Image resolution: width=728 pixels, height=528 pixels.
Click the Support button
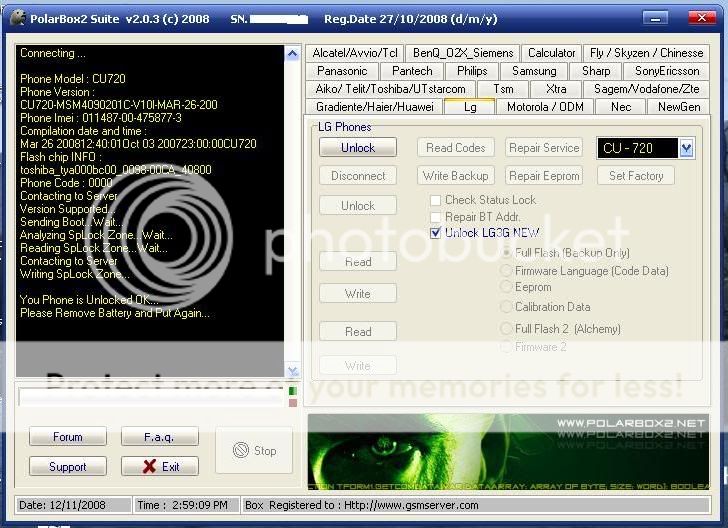[x=68, y=466]
